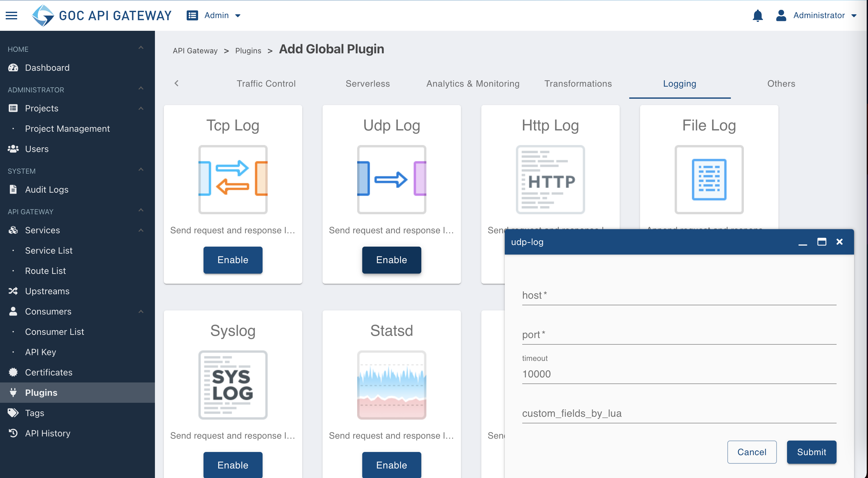
Task: Switch to Analytics & Monitoring tab
Action: 473,83
